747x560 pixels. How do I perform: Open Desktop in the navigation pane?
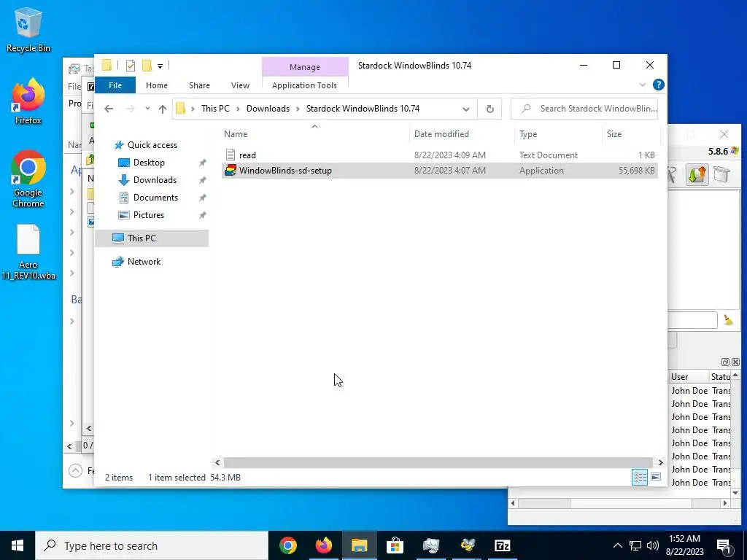tap(149, 163)
